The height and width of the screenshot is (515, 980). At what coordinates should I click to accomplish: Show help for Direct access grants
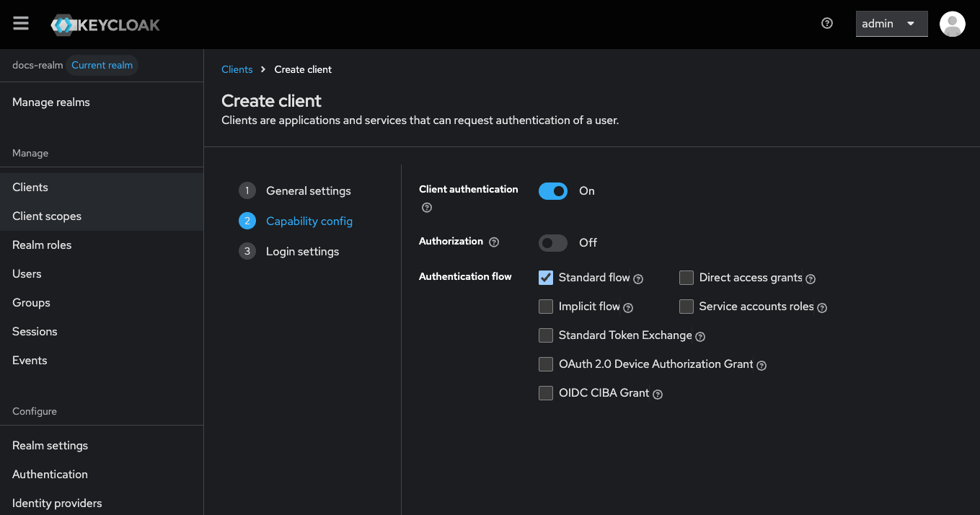[811, 278]
